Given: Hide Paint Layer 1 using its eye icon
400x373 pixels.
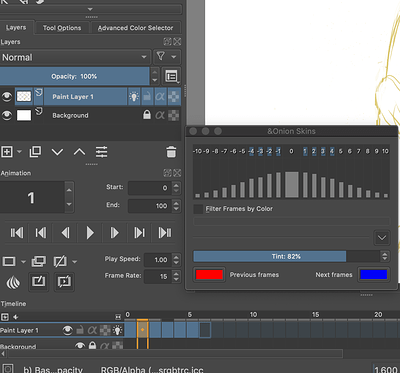Looking at the screenshot, I should [x=7, y=97].
